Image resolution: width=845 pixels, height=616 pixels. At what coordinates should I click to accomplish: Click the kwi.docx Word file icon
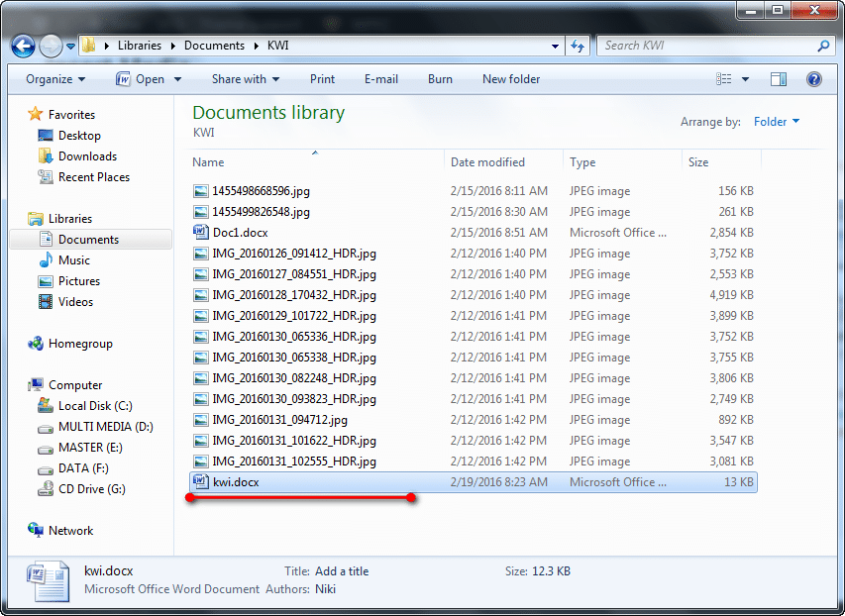click(201, 481)
